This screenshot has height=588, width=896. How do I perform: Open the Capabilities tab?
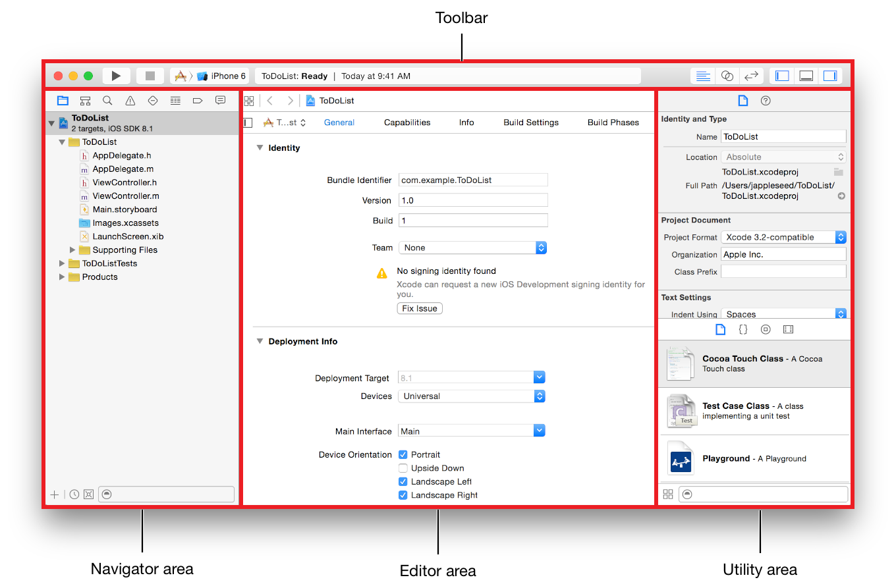(x=407, y=122)
